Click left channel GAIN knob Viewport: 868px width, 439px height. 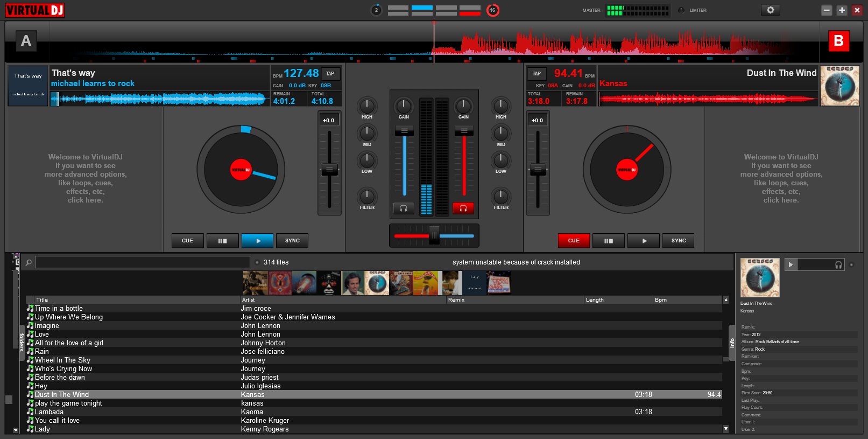(x=404, y=106)
